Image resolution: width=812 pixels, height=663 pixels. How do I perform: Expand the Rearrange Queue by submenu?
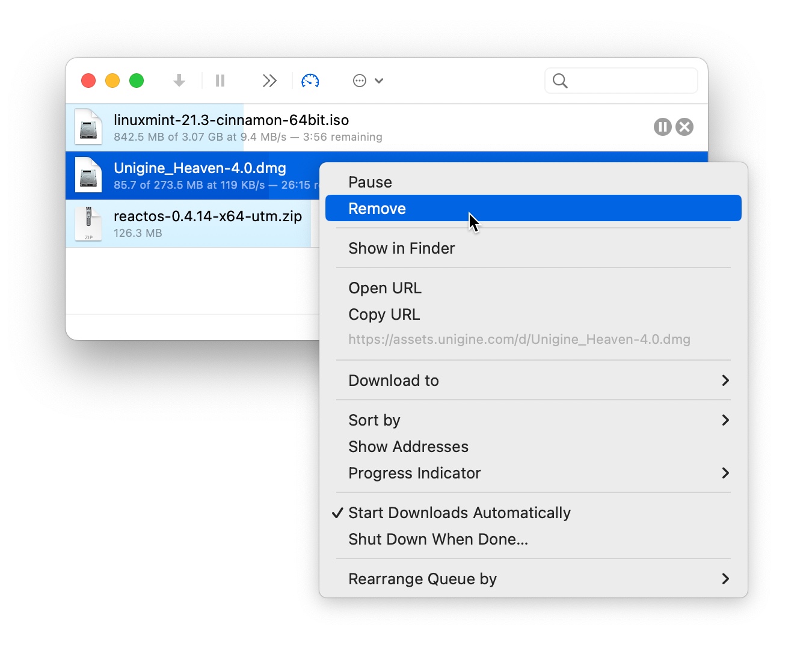[x=534, y=579]
